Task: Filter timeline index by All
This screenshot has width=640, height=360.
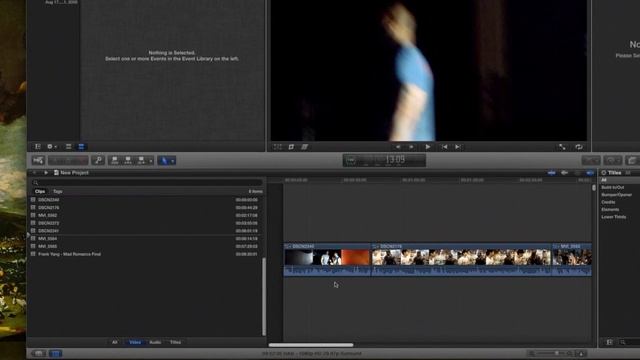Action: tap(115, 342)
